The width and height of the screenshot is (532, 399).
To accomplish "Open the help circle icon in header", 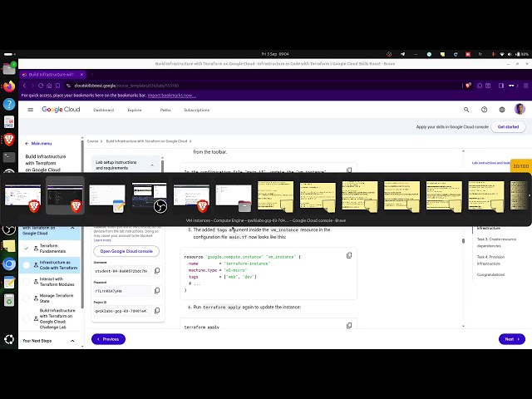I will (x=484, y=110).
